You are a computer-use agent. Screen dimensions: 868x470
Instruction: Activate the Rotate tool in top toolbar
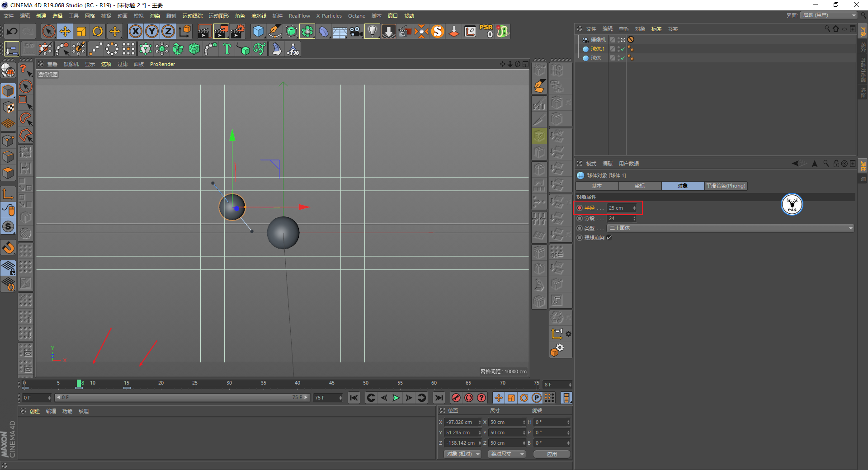click(98, 31)
